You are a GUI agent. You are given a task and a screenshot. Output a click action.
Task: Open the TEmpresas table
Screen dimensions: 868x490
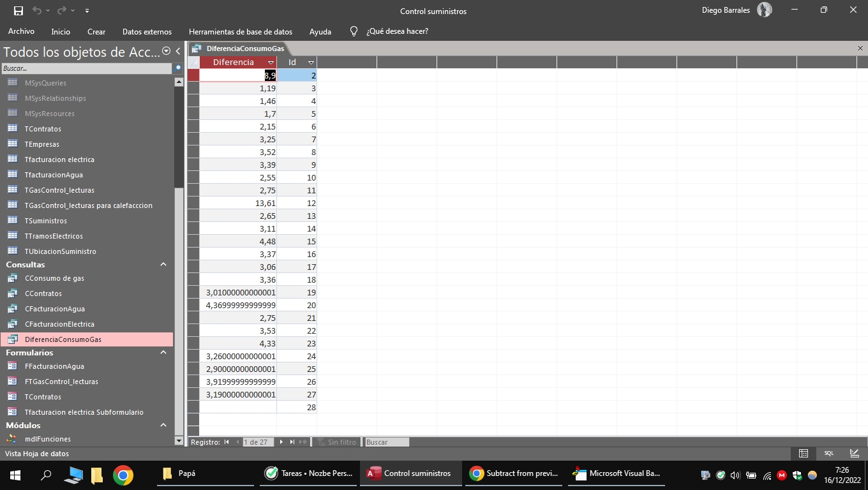click(42, 144)
